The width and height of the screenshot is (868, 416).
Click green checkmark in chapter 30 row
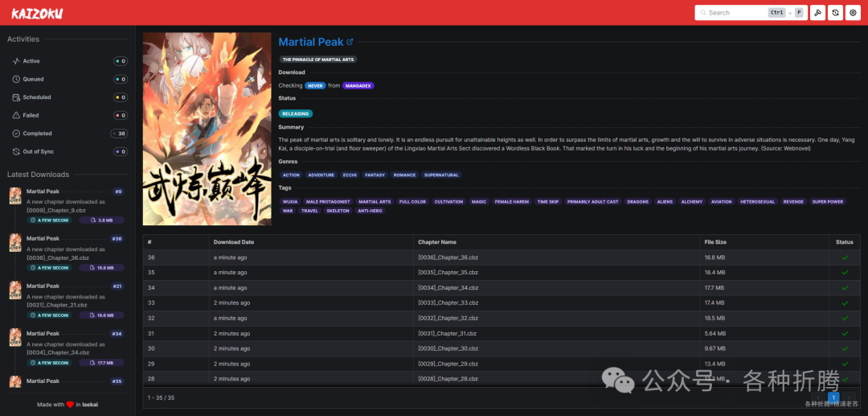(845, 348)
